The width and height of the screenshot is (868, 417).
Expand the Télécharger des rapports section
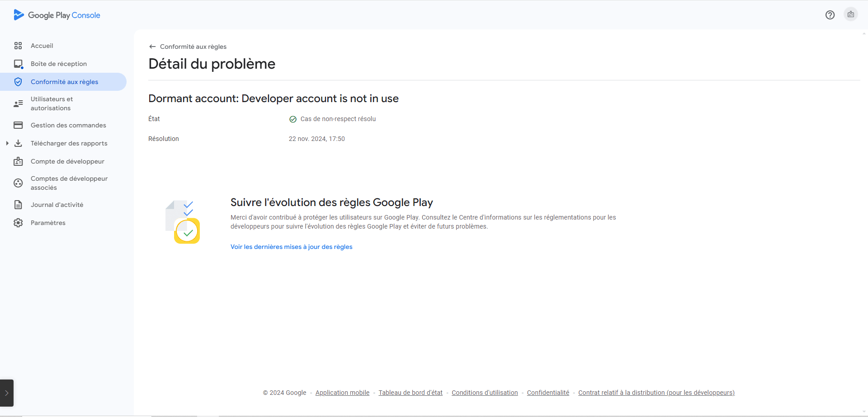click(7, 143)
